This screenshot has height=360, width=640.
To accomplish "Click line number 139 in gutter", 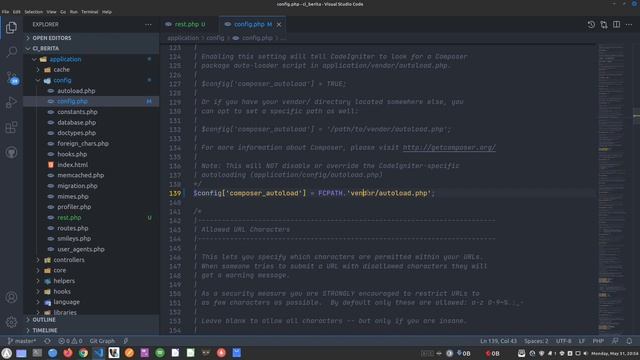I will point(175,193).
